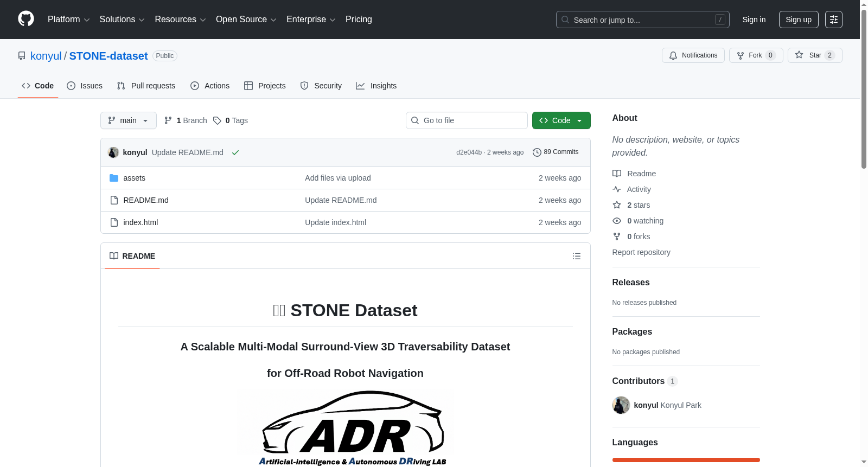Click the commit history clock icon
This screenshot has width=868, height=467.
tap(537, 152)
